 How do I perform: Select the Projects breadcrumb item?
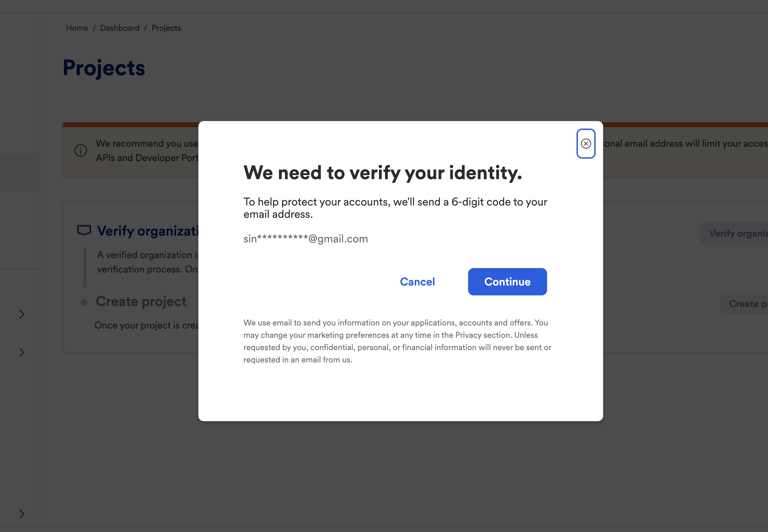tap(166, 28)
